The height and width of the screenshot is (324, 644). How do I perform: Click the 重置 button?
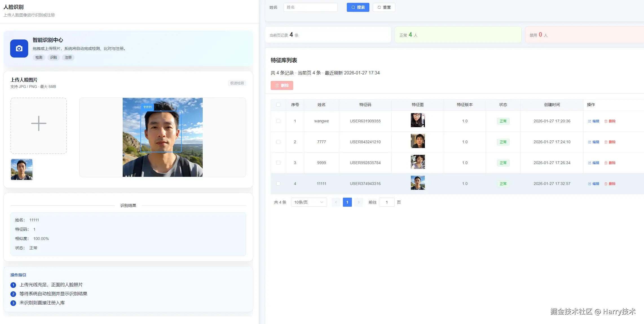[384, 7]
